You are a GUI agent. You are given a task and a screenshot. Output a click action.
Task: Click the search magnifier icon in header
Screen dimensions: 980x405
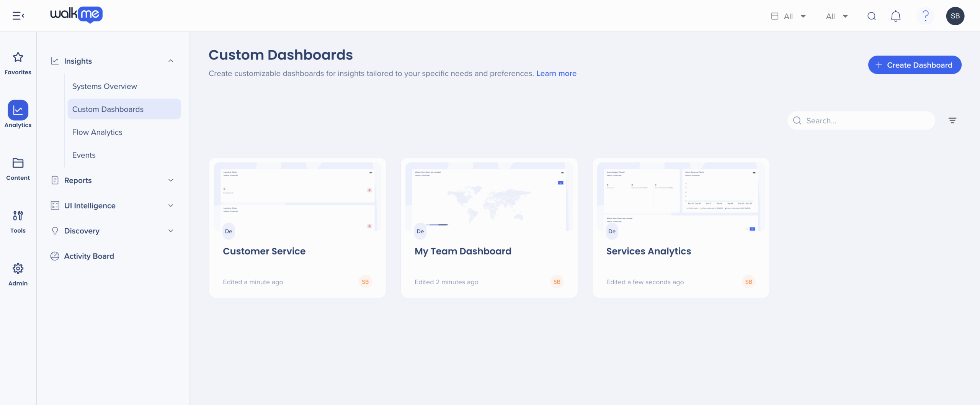click(x=871, y=16)
